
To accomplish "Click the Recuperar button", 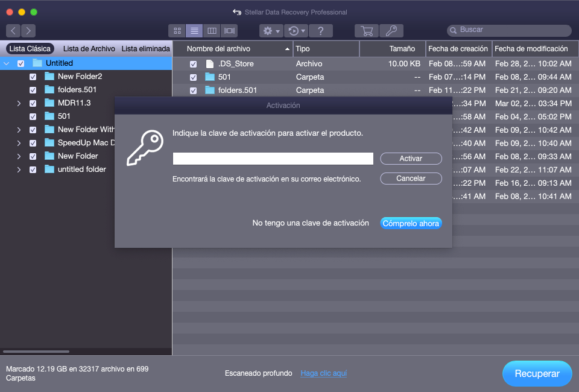I will (537, 373).
